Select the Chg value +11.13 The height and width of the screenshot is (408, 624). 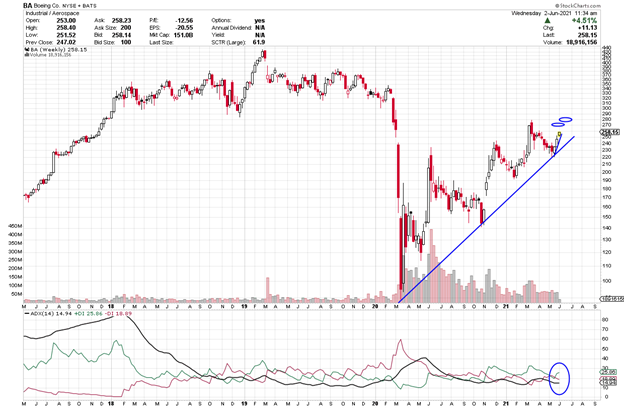587,28
